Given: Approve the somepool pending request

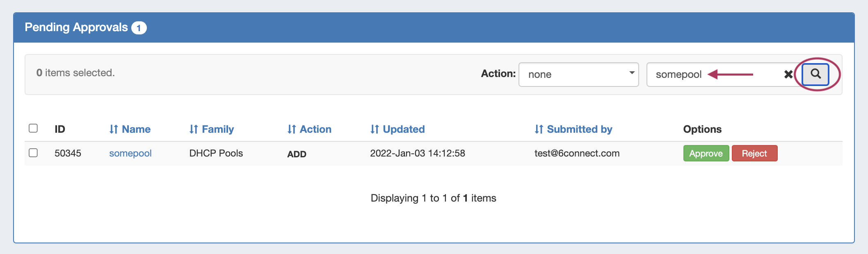Looking at the screenshot, I should tap(706, 154).
